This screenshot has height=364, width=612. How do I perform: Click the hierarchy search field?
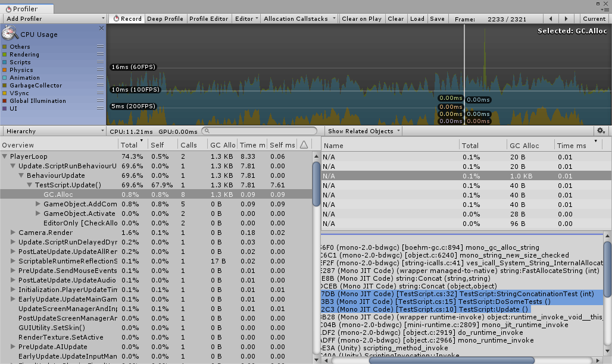tap(259, 131)
